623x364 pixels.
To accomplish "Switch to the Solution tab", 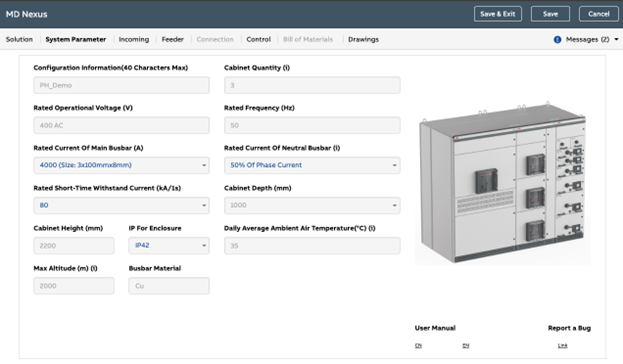I will point(19,39).
